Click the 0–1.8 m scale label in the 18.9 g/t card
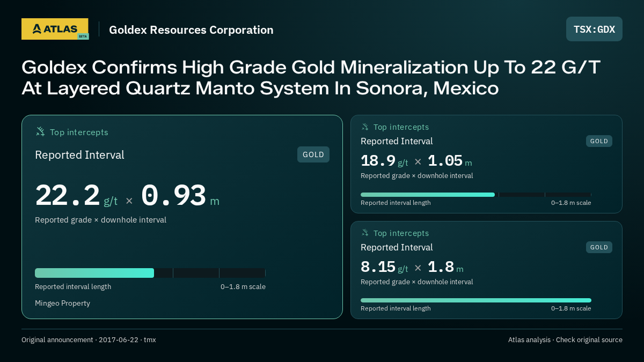The height and width of the screenshot is (362, 644). click(571, 203)
